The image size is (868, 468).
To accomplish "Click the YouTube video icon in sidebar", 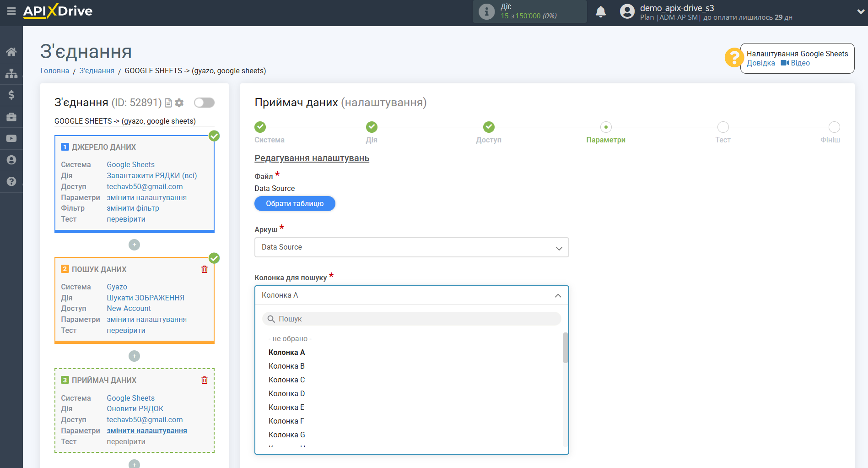I will 11,138.
